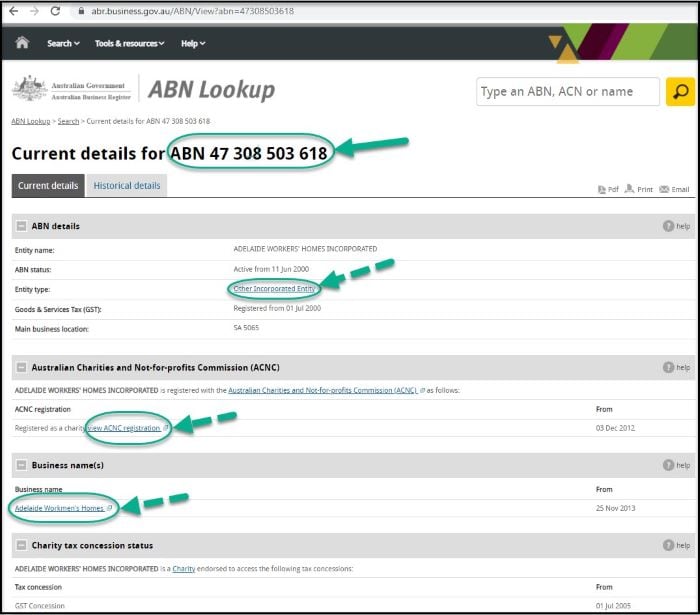The width and height of the screenshot is (700, 615).
Task: Click the yellow search magnifier button
Action: pos(680,91)
